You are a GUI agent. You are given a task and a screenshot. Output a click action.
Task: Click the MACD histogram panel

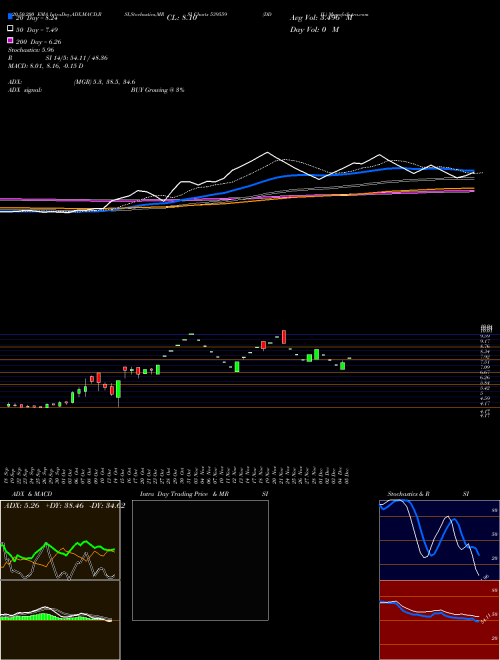tap(60, 620)
